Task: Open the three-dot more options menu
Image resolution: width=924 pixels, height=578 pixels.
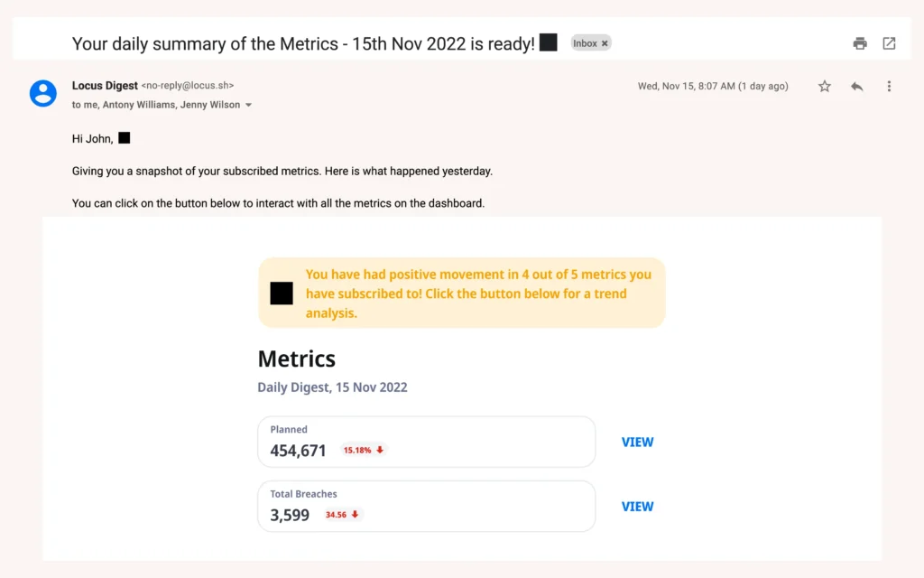Action: coord(889,87)
